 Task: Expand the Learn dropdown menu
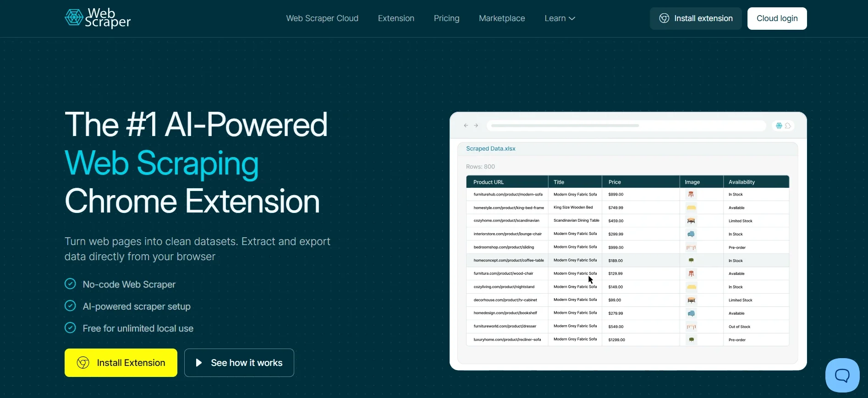point(560,18)
